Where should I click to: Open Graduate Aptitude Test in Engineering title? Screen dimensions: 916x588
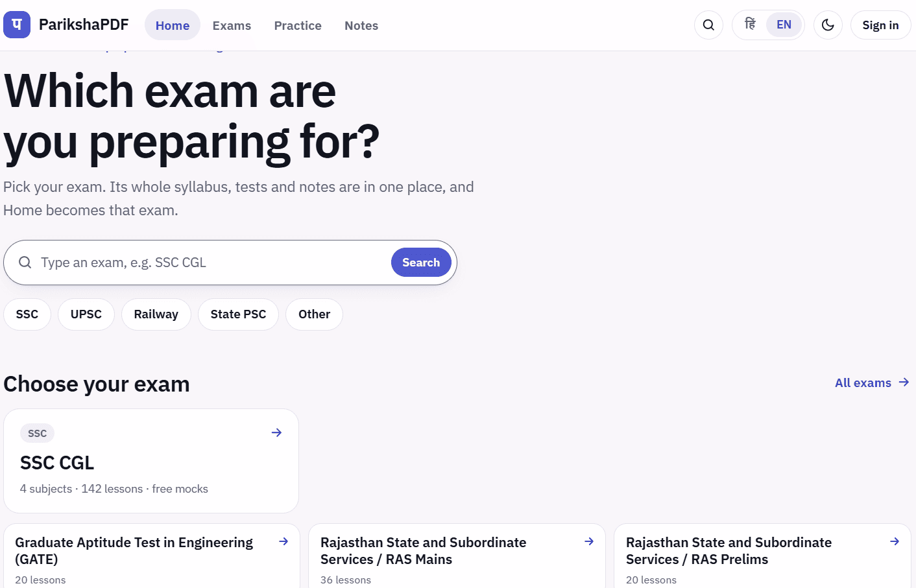pos(134,551)
